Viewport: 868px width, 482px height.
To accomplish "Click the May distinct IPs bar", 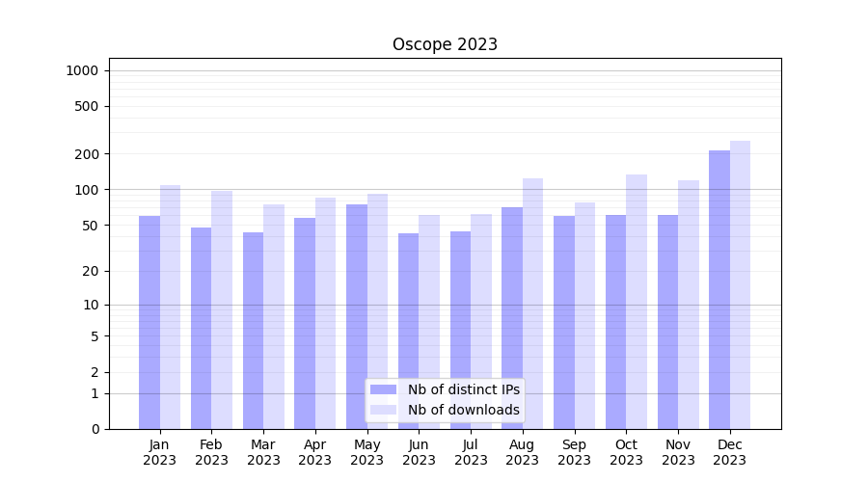I will [357, 316].
